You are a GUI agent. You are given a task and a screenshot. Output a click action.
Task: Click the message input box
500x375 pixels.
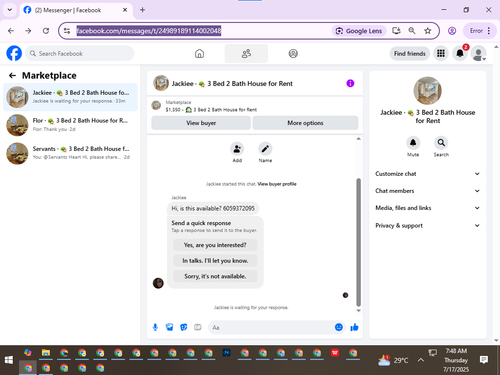click(272, 327)
